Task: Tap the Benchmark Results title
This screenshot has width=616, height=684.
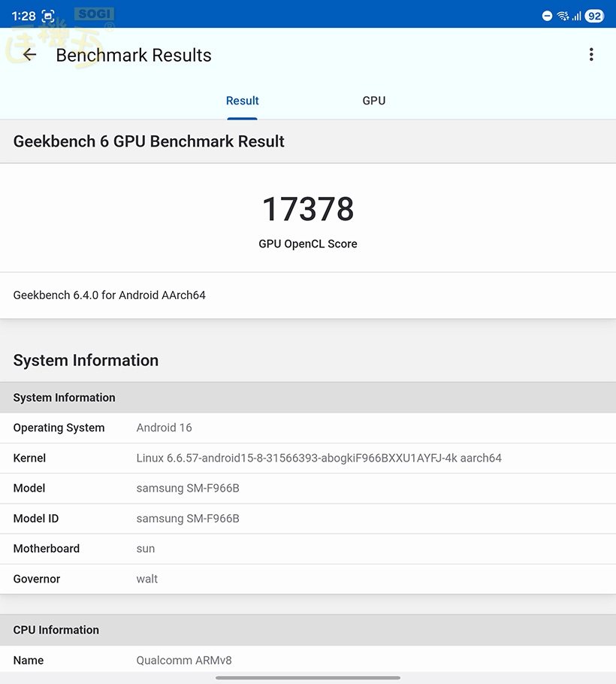Action: [134, 56]
